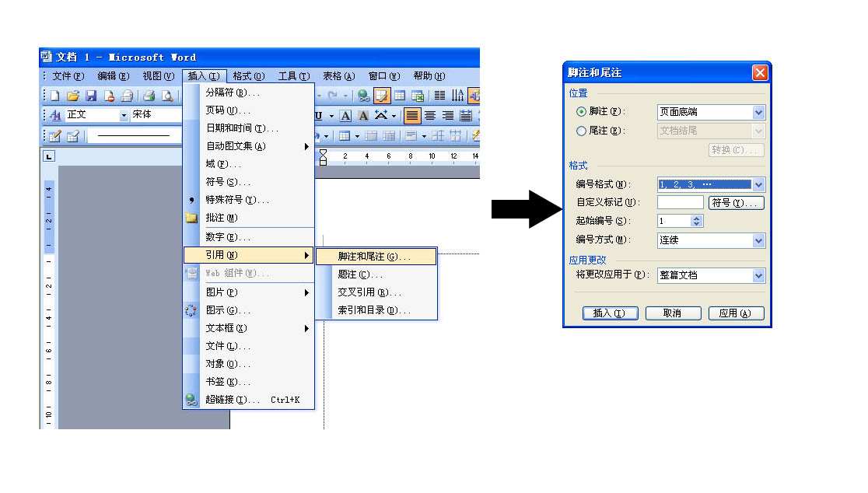Click the 应用 apply button
The image size is (868, 493).
(737, 313)
